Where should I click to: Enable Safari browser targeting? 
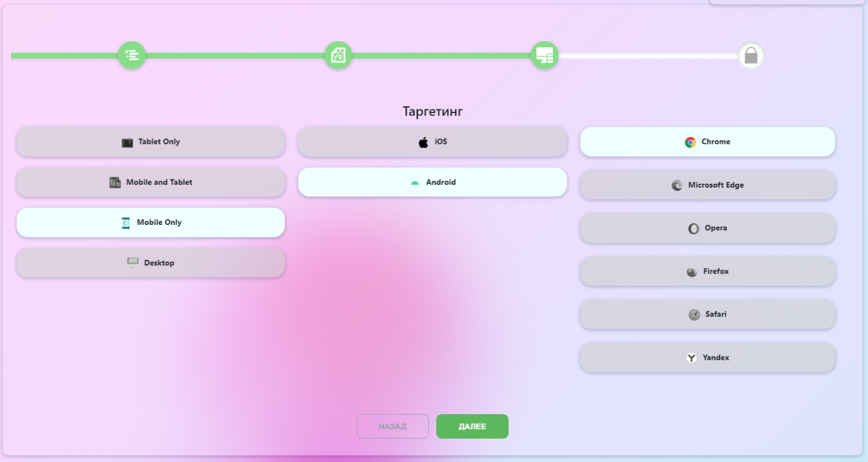click(708, 314)
